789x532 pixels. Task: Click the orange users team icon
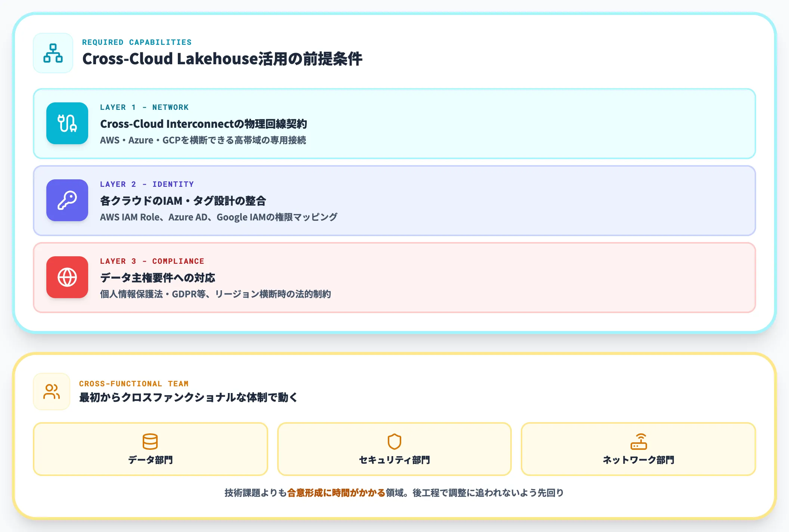[52, 392]
